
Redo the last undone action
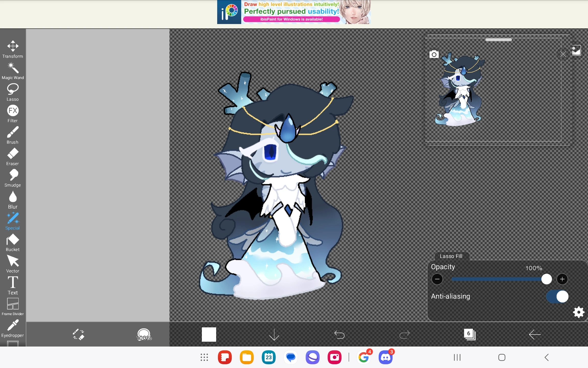pos(404,335)
